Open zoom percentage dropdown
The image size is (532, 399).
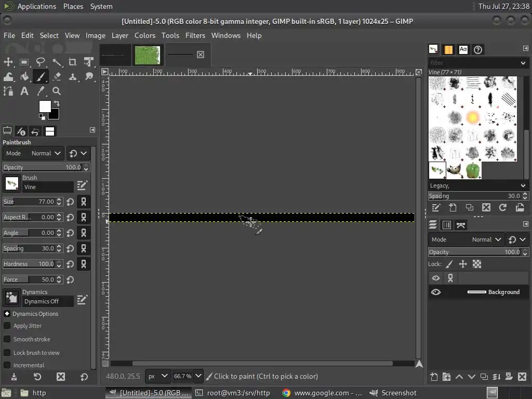click(x=198, y=376)
